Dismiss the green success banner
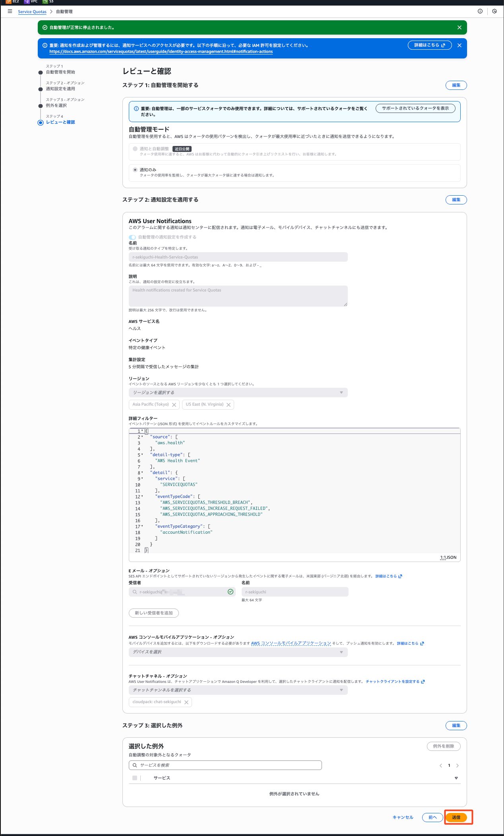504x836 pixels. click(459, 27)
